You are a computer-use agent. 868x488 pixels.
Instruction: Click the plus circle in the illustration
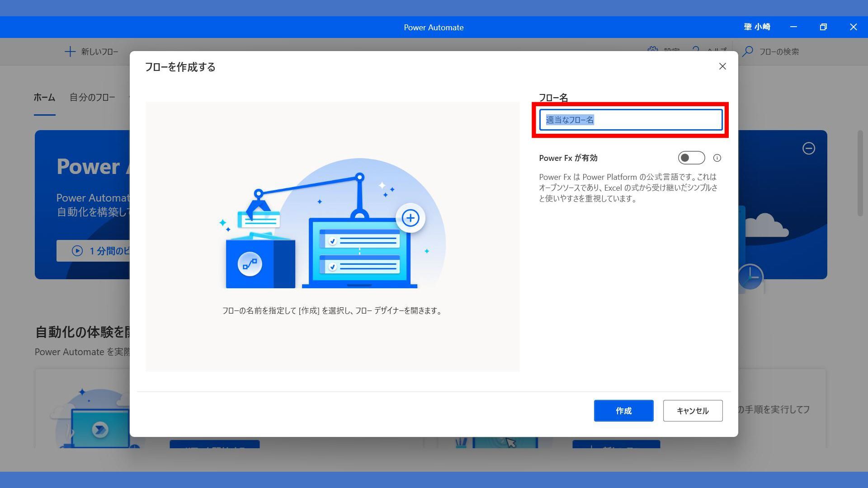410,218
